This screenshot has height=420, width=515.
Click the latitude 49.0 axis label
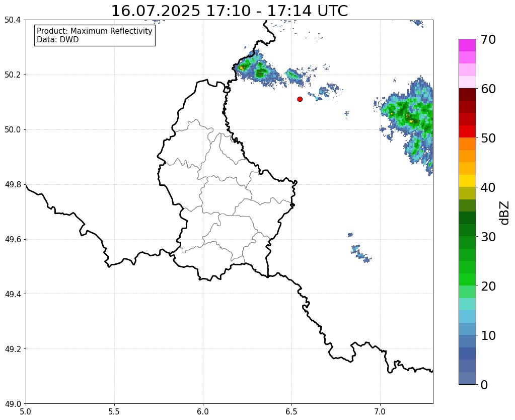click(13, 404)
